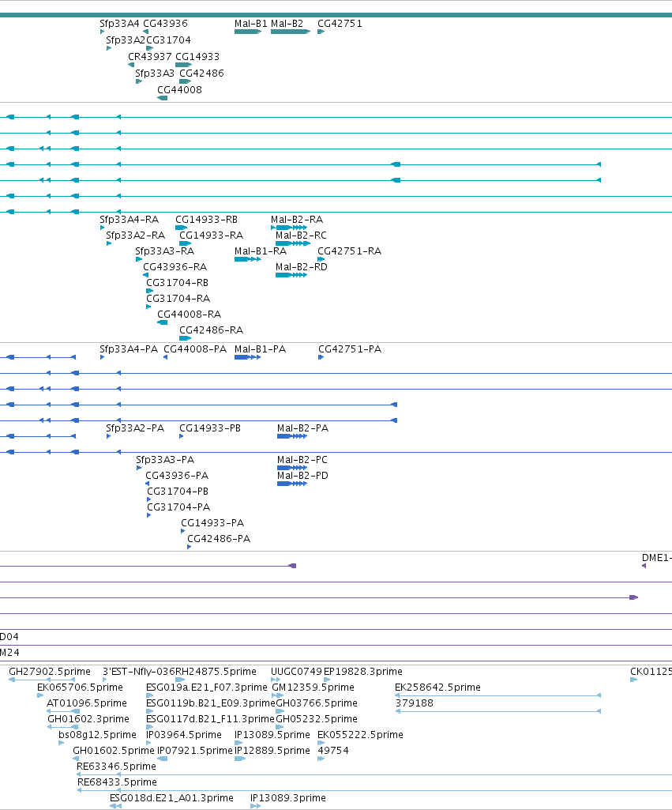Click EST AT01096.5prime label
This screenshot has width=672, height=810.
click(x=87, y=703)
